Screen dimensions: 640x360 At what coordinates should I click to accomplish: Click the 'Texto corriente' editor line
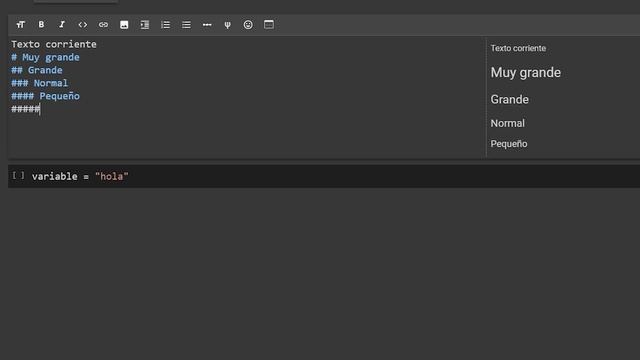(54, 44)
